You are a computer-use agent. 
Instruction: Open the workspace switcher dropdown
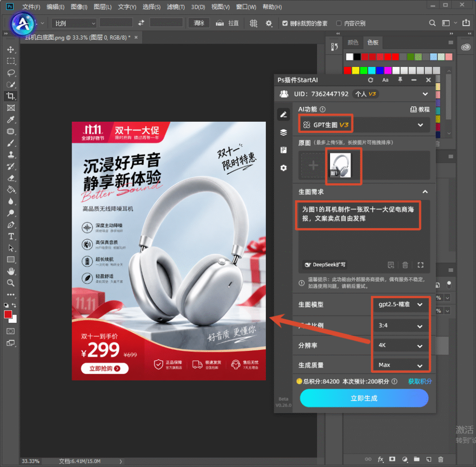click(x=449, y=23)
